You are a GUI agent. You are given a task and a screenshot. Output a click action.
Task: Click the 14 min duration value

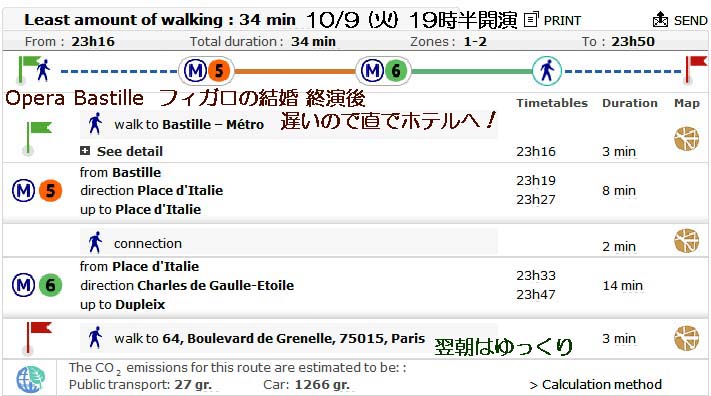coord(623,286)
